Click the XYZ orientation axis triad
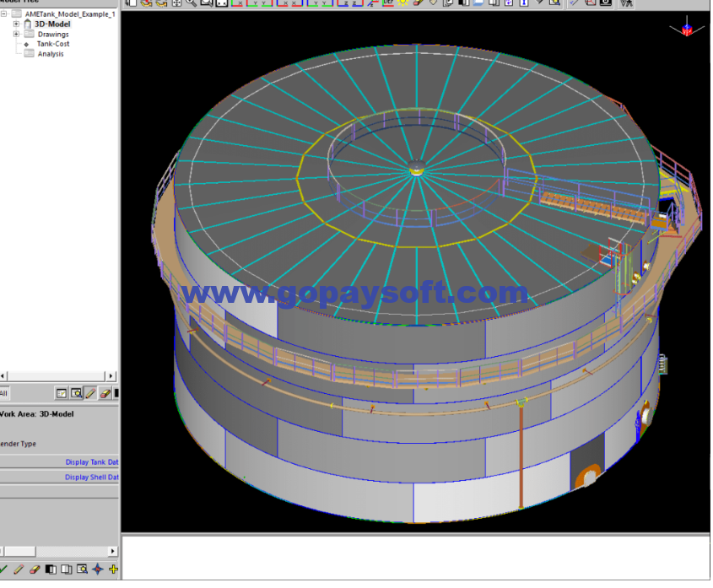Image resolution: width=713 pixels, height=588 pixels. coord(687,27)
